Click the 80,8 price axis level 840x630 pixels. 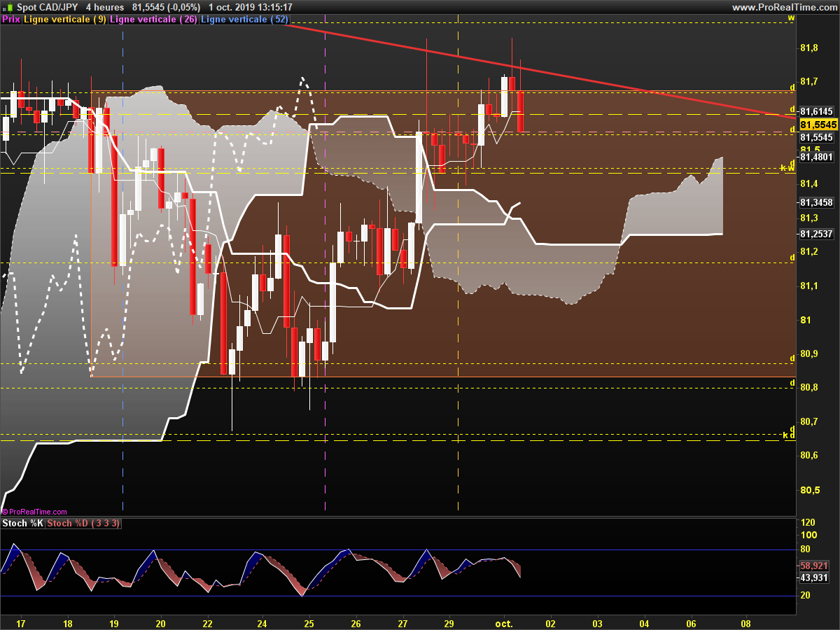click(809, 387)
